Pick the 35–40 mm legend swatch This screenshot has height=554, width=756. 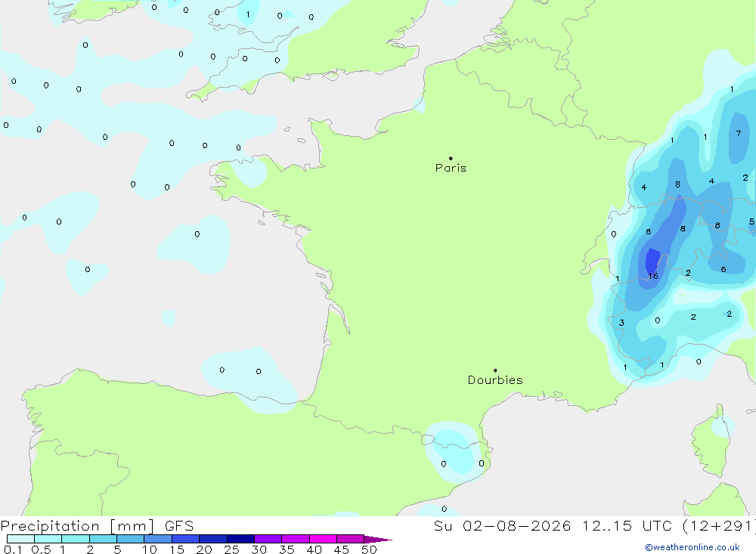[296, 539]
